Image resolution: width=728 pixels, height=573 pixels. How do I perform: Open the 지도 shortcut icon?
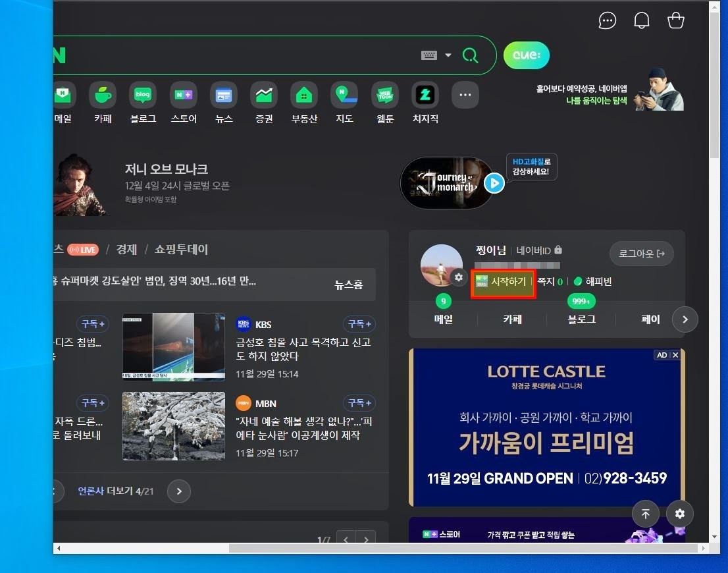point(344,95)
